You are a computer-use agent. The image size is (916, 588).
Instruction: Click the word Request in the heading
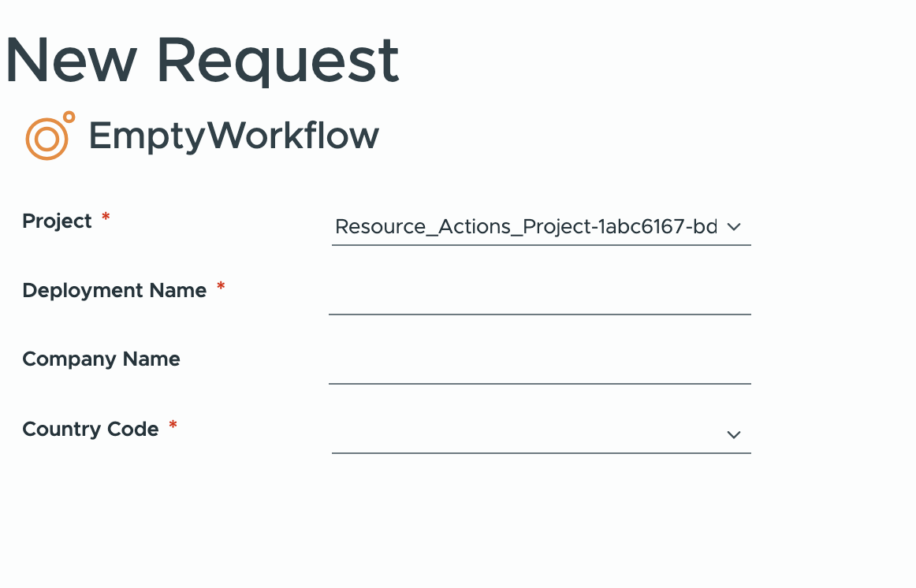278,61
